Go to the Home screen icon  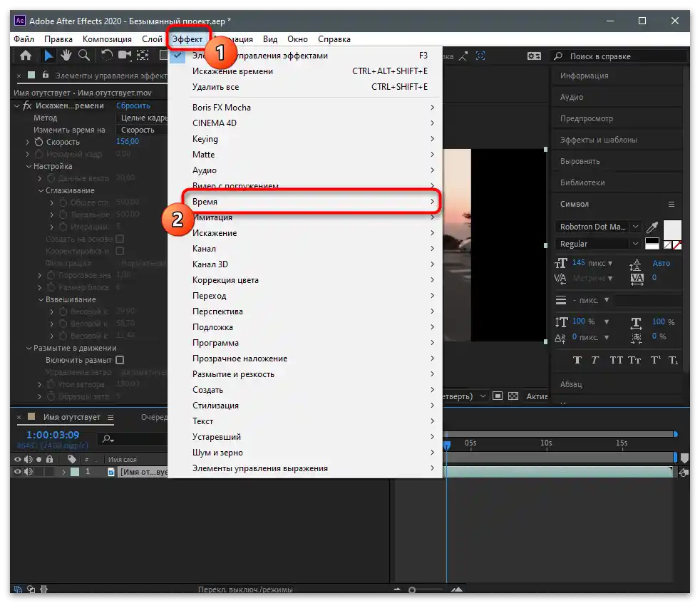point(26,56)
